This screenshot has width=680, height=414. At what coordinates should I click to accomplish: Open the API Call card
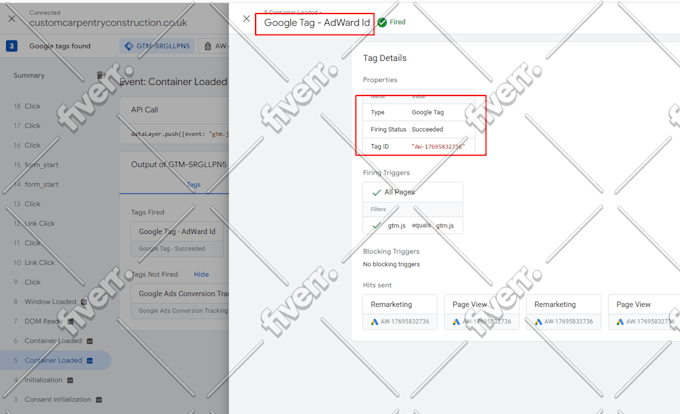(x=174, y=120)
